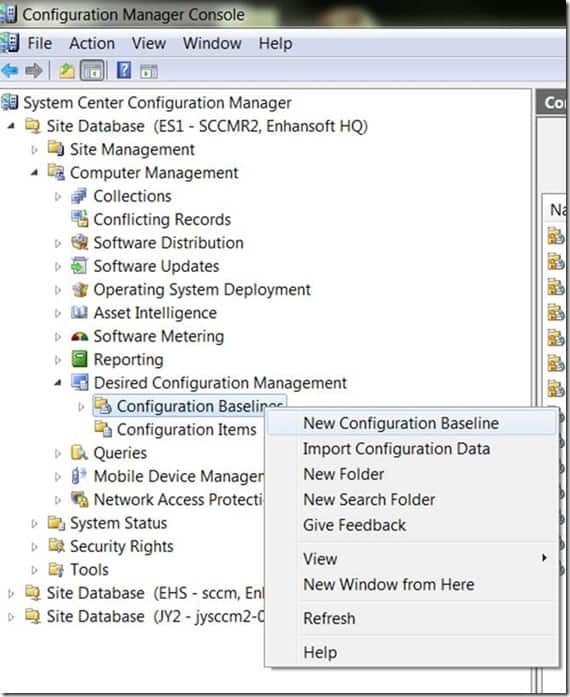
Task: Click the Site Management folder icon
Action: coord(56,149)
